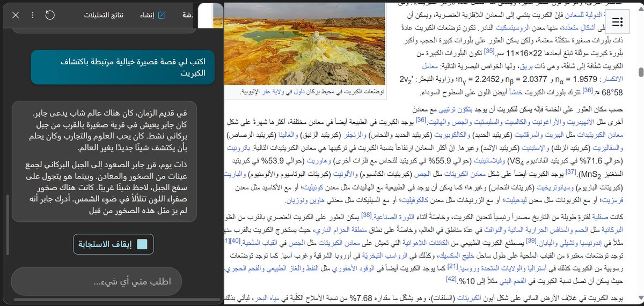Open citation [37] after MnS2
Image resolution: width=644 pixels, height=306 pixels.
click(x=570, y=171)
